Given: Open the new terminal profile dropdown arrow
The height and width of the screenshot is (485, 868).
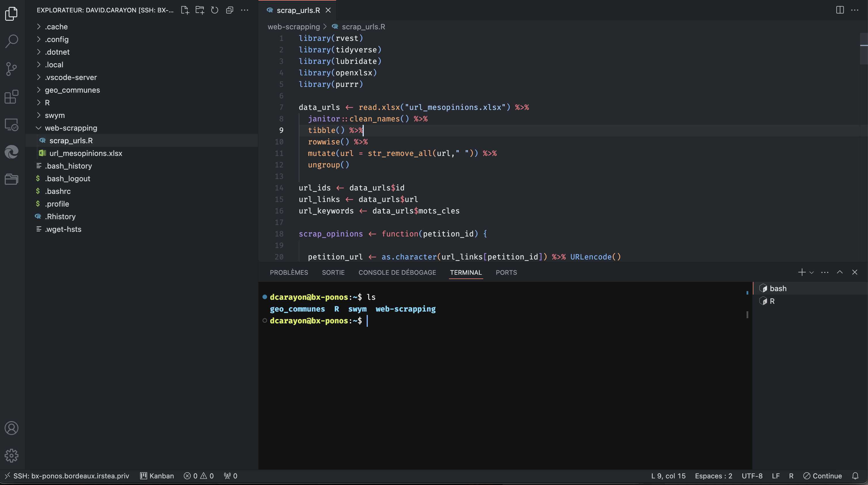Looking at the screenshot, I should [x=811, y=272].
